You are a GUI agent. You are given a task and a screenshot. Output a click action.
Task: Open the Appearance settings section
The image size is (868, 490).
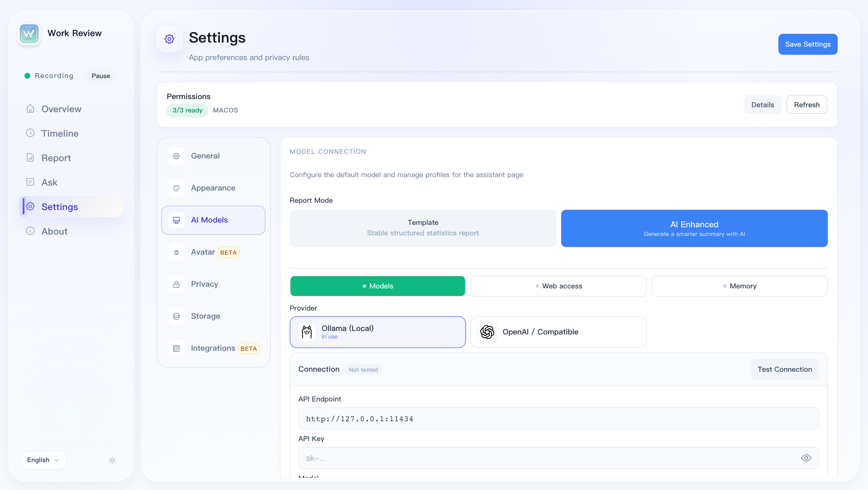click(x=213, y=188)
